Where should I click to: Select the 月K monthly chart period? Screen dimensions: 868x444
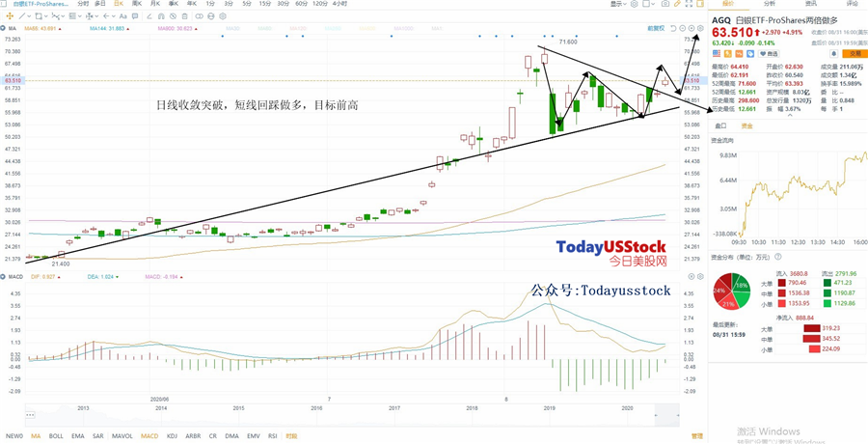pos(154,4)
